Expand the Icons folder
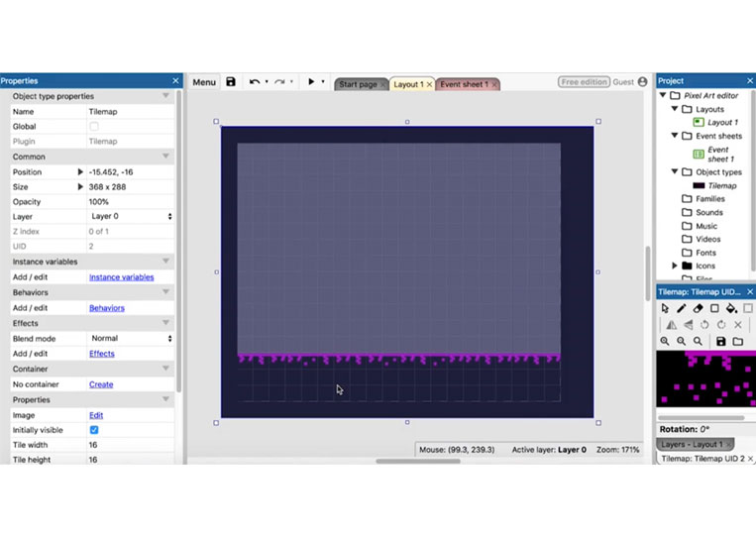 (675, 266)
